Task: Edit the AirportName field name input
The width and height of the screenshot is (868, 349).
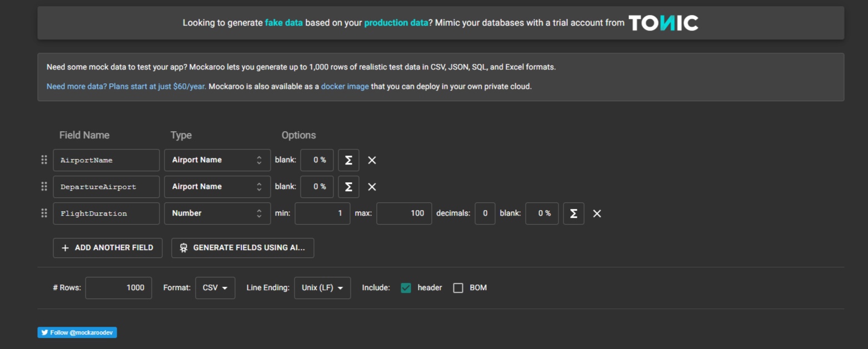Action: click(106, 160)
